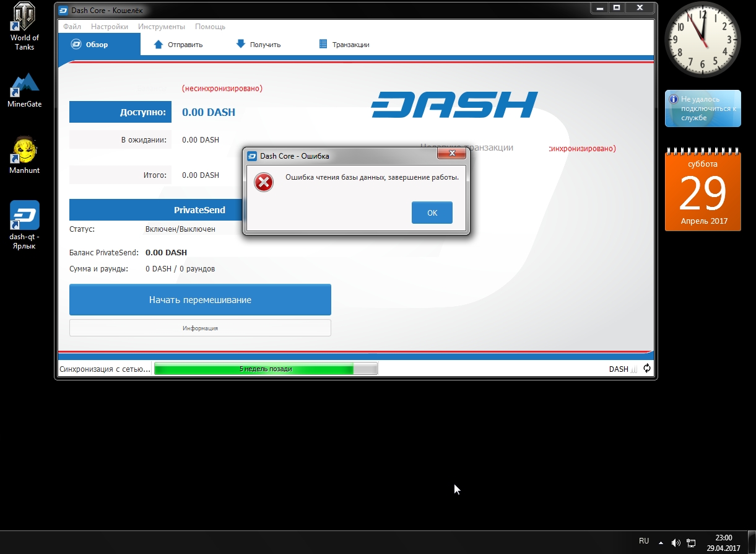756x554 pixels.
Task: Click OK in the error dialog
Action: 432,213
